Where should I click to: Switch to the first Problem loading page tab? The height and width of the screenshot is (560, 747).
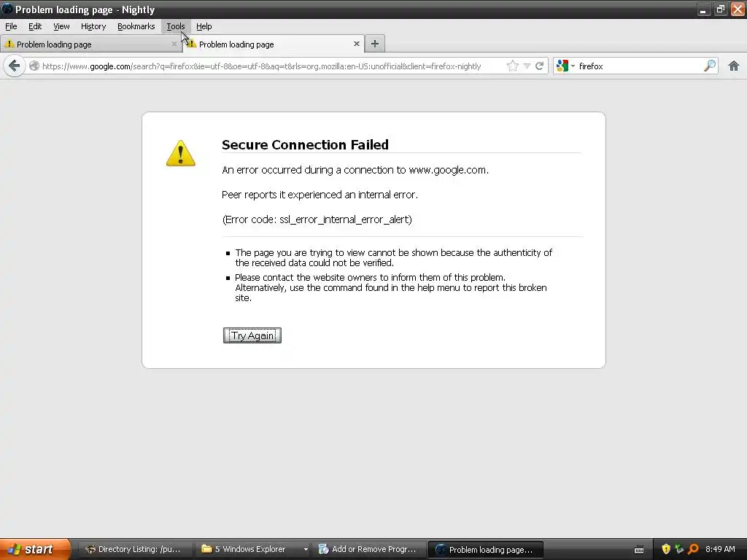[x=90, y=44]
